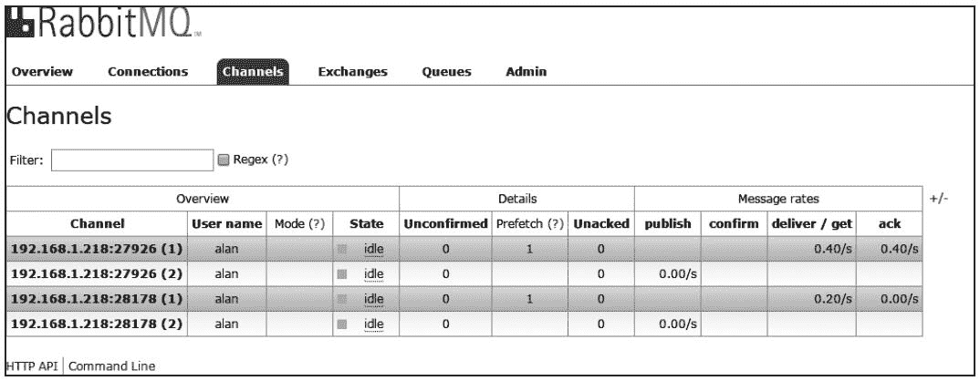The image size is (980, 381).
Task: Click the RabbitMQ logo icon
Action: (22, 26)
